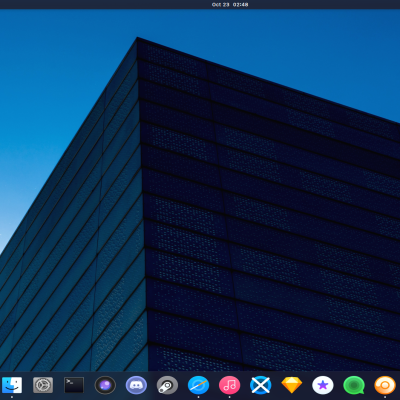Viewport: 400px width, 400px height.
Task: Open the orange circular app icon
Action: [x=385, y=385]
